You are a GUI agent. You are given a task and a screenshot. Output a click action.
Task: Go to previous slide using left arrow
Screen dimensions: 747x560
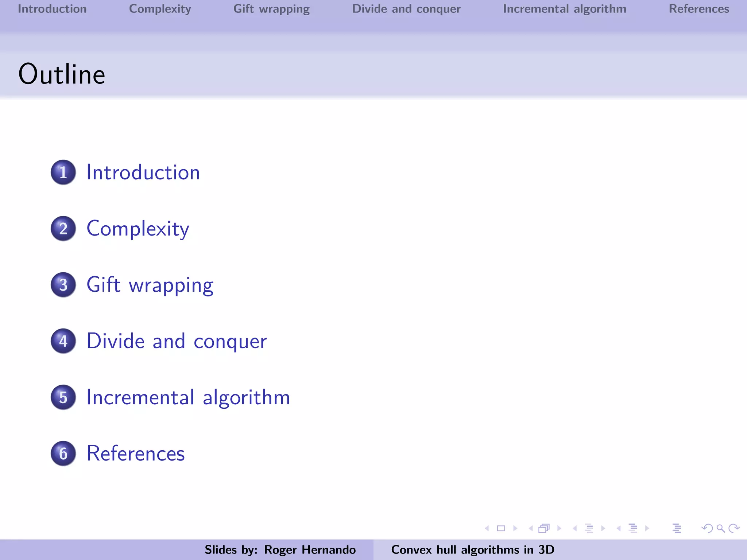487,528
